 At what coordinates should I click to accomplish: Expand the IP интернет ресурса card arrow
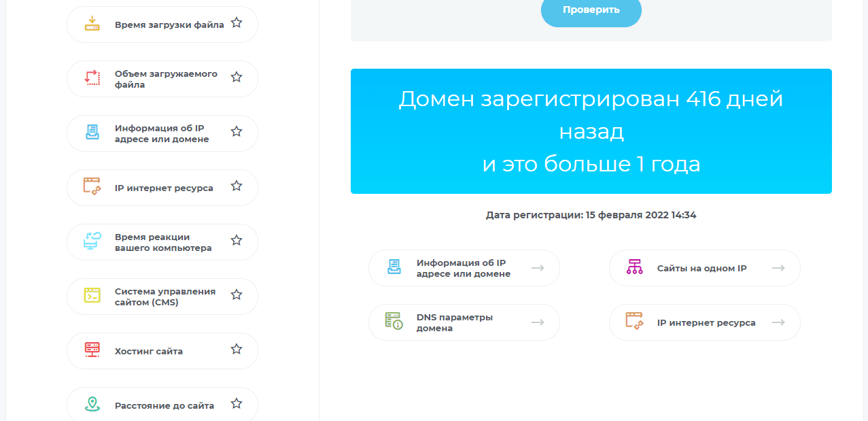[x=779, y=322]
